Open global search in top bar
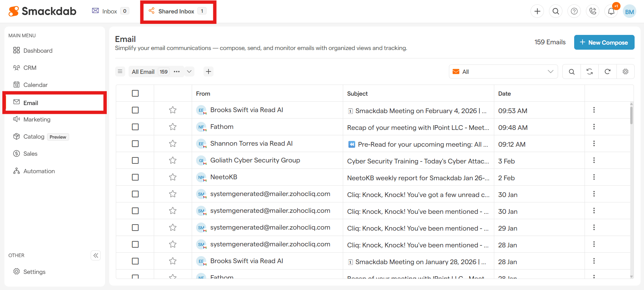Image resolution: width=644 pixels, height=290 pixels. pyautogui.click(x=556, y=11)
